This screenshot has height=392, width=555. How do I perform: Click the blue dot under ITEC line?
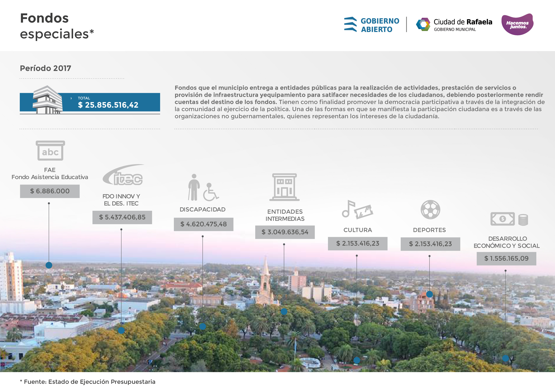[x=121, y=330]
